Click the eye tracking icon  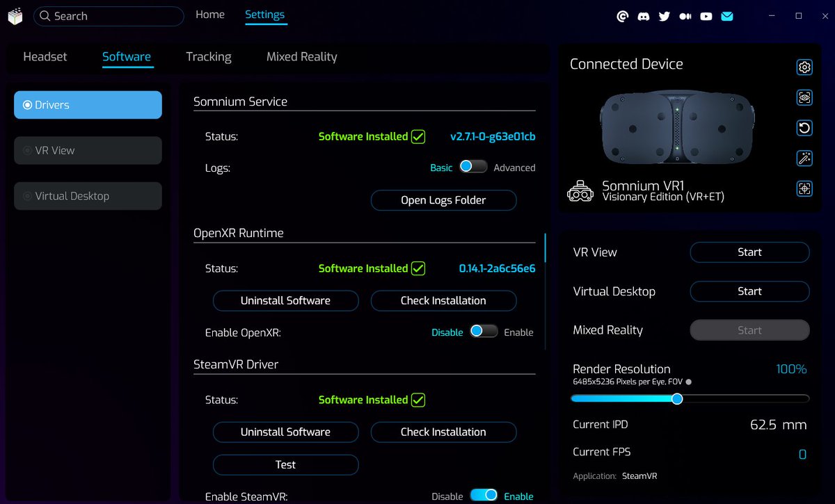(x=804, y=97)
